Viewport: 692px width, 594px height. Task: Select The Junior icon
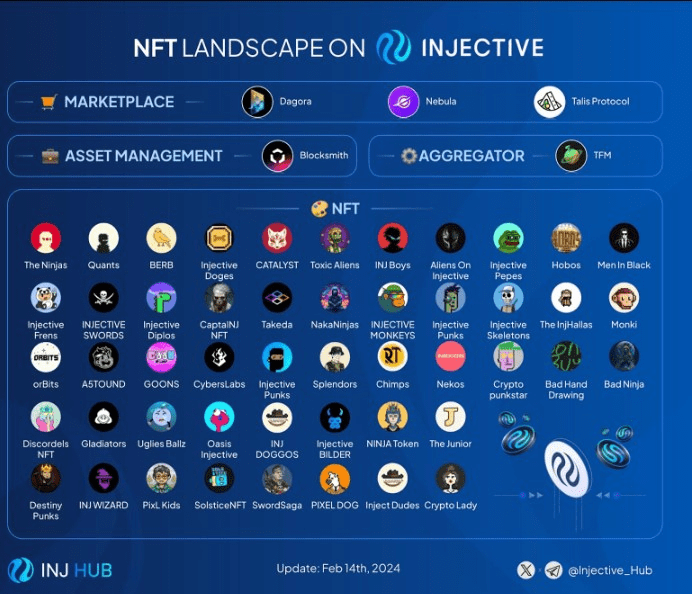pyautogui.click(x=451, y=417)
